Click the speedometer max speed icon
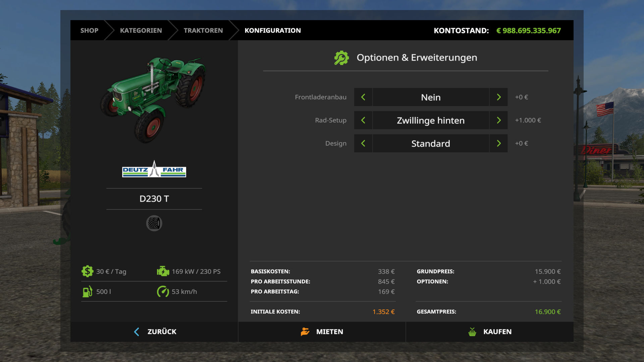644x362 pixels. (x=163, y=292)
